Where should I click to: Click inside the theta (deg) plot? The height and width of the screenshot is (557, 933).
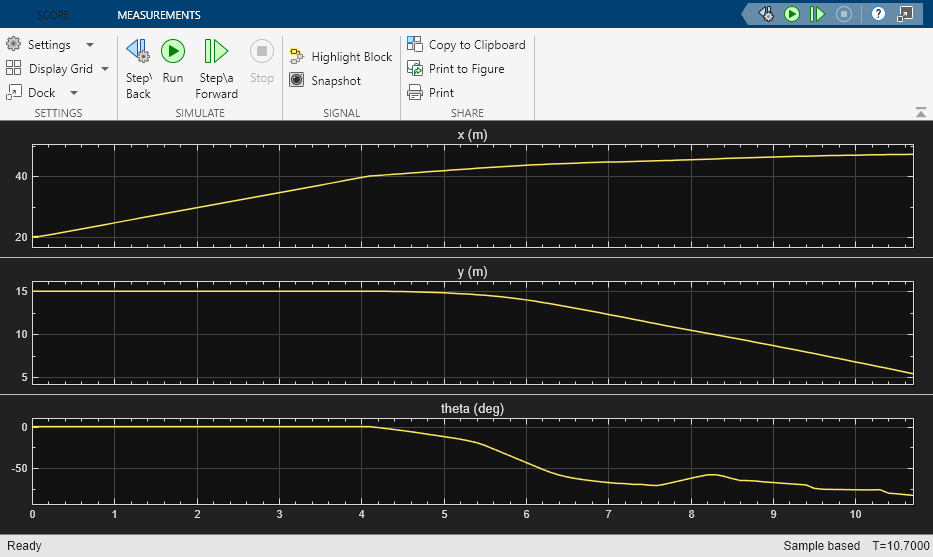point(472,460)
